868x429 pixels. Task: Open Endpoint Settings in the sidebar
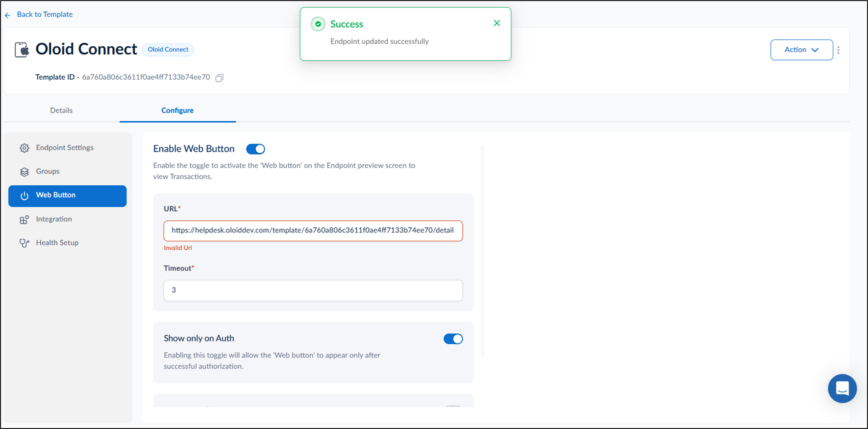point(68,148)
